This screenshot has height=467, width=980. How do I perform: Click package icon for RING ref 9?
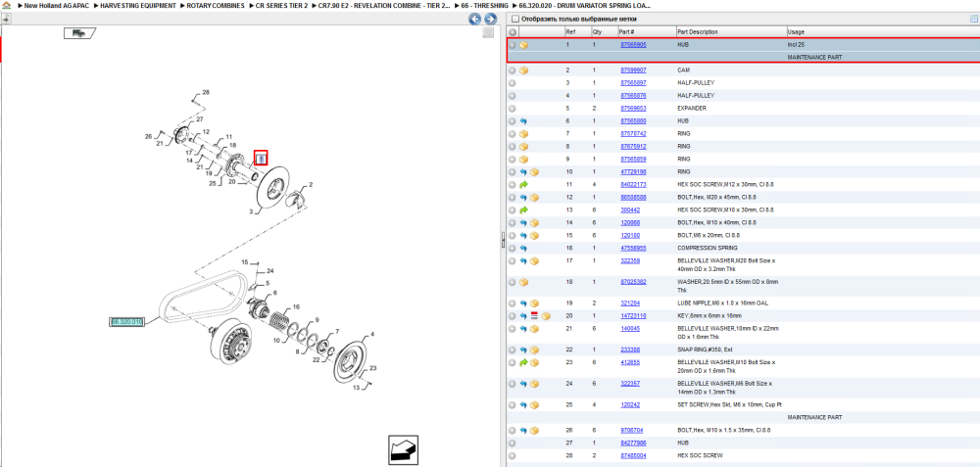(523, 160)
